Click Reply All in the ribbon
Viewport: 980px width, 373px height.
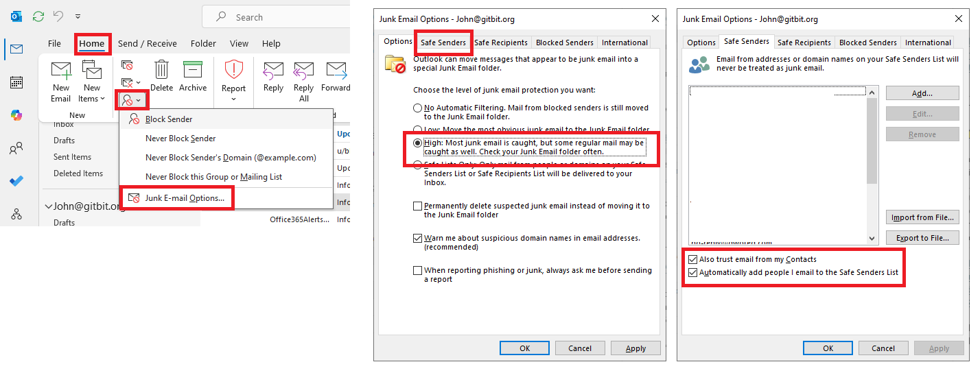pyautogui.click(x=303, y=81)
